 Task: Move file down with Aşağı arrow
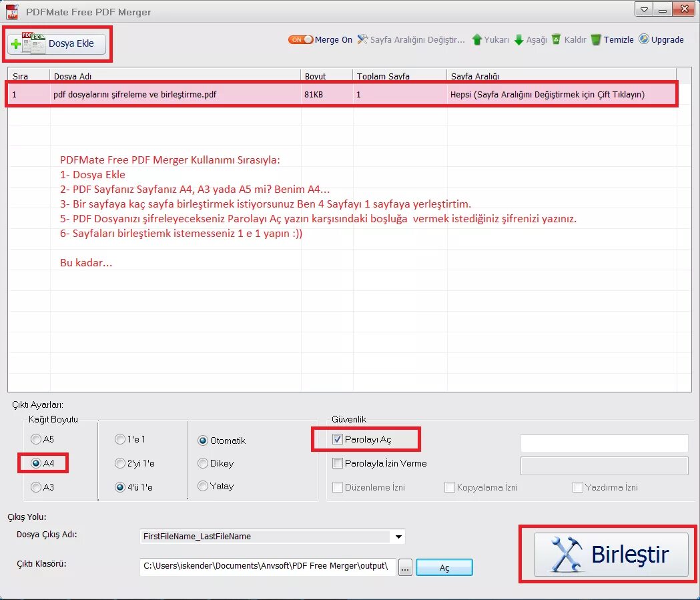click(531, 40)
